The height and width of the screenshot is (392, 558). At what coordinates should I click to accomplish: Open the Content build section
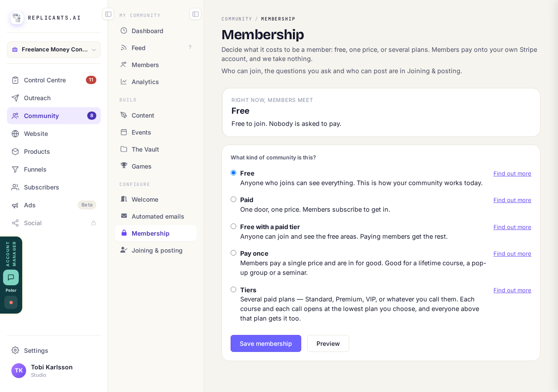point(156,115)
